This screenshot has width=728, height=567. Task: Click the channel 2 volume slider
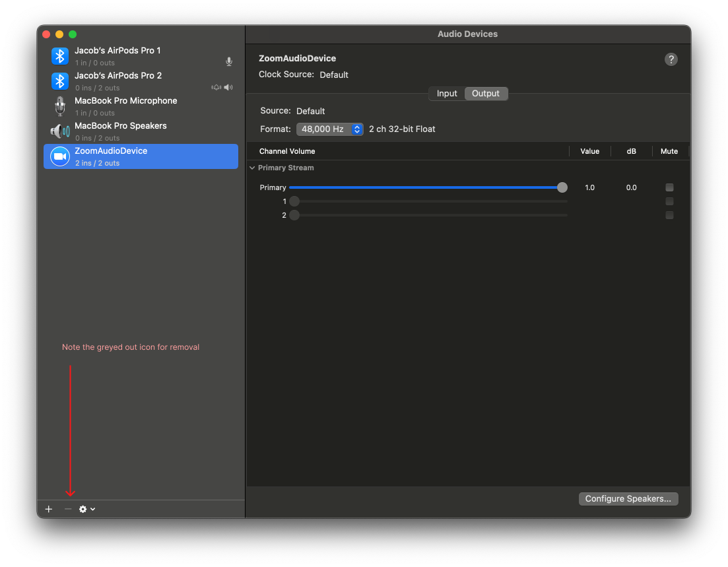(x=428, y=215)
